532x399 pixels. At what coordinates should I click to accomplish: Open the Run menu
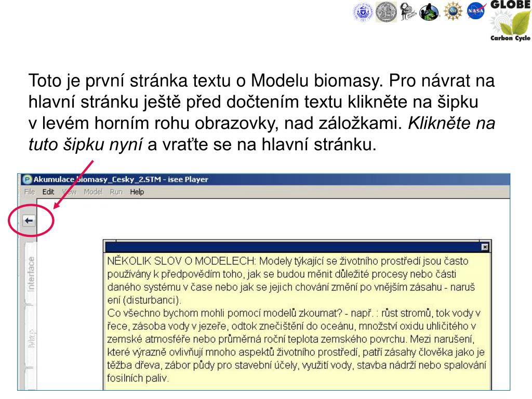116,192
